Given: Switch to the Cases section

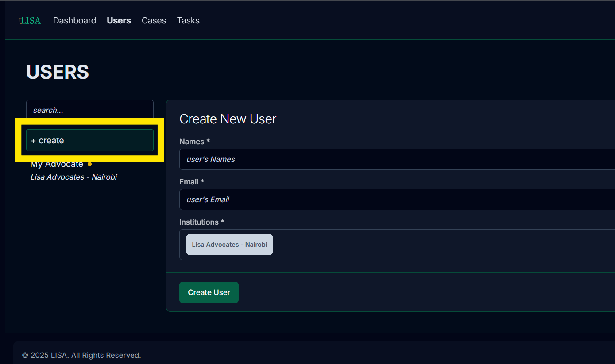Looking at the screenshot, I should [154, 20].
